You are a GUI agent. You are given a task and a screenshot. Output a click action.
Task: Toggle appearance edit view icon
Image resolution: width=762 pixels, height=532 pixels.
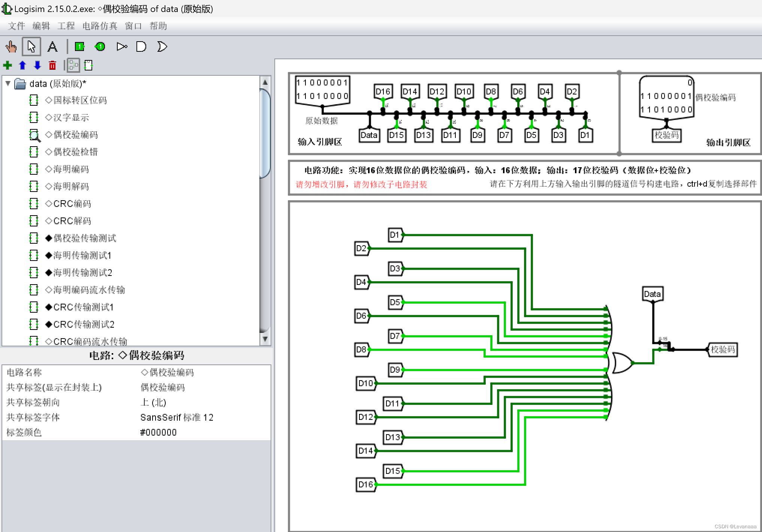click(x=88, y=66)
